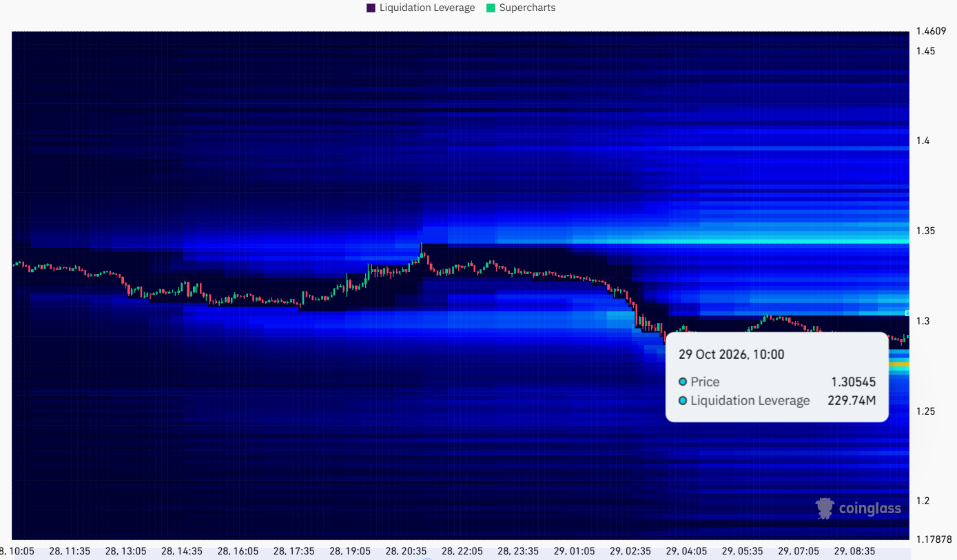Click the 28, 13:05 time axis label
The image size is (957, 560).
click(x=125, y=551)
